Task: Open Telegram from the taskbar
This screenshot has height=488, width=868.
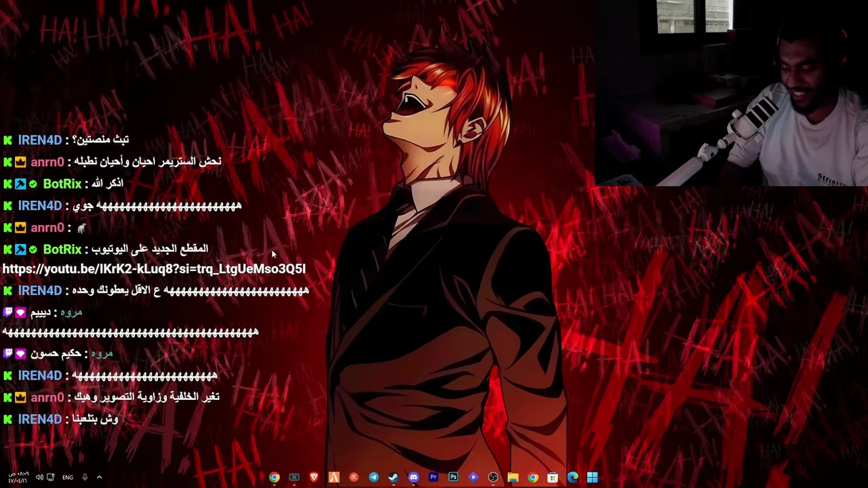Action: (374, 478)
